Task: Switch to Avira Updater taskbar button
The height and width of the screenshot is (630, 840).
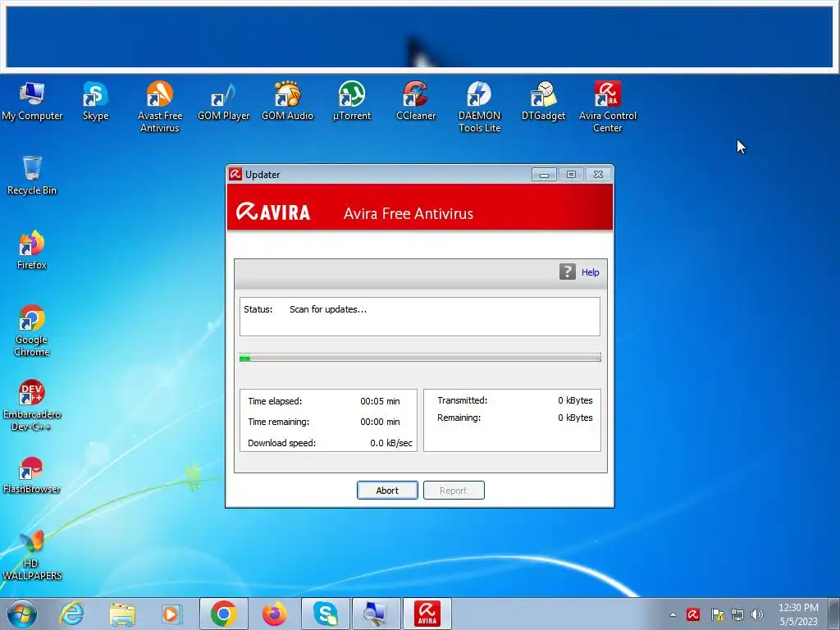Action: (x=427, y=614)
